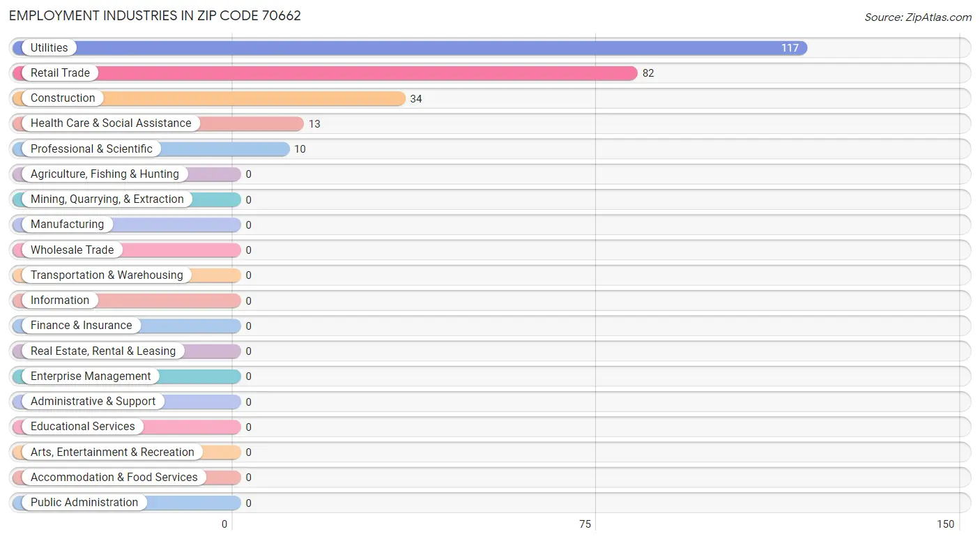980x541 pixels.
Task: Select Health Care & Social Assistance label
Action: [111, 123]
